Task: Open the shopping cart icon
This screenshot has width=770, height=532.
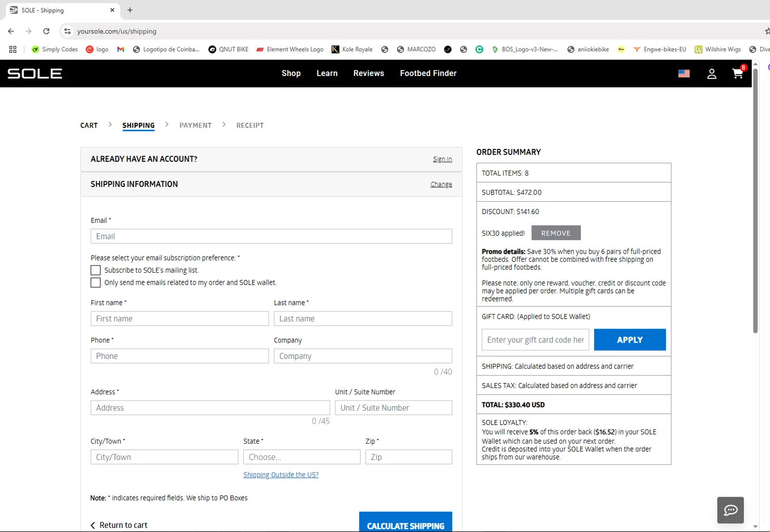Action: click(738, 73)
